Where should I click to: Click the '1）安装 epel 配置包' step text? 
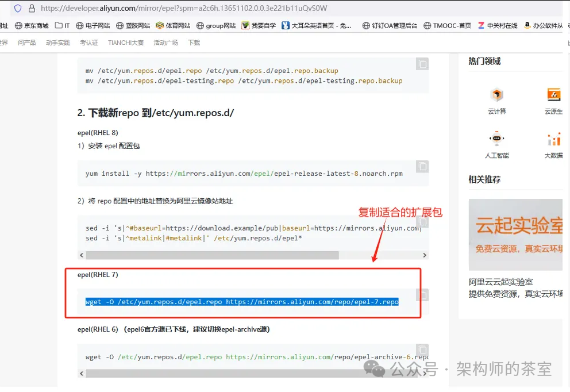pos(109,146)
